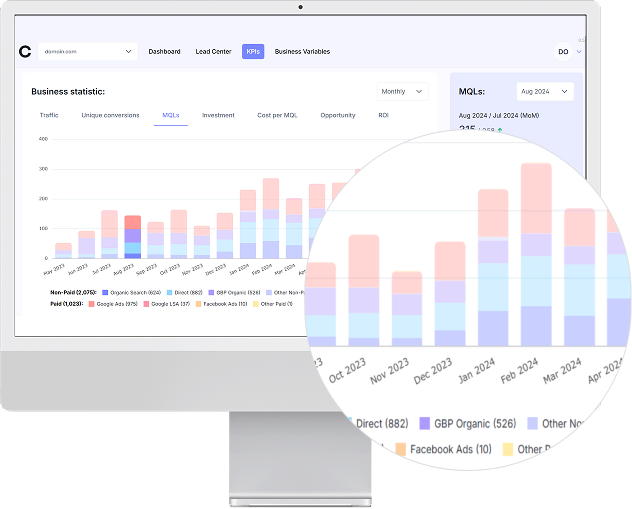Select the Cost per MQL tab
Viewport: 632px width, 509px height.
click(277, 116)
